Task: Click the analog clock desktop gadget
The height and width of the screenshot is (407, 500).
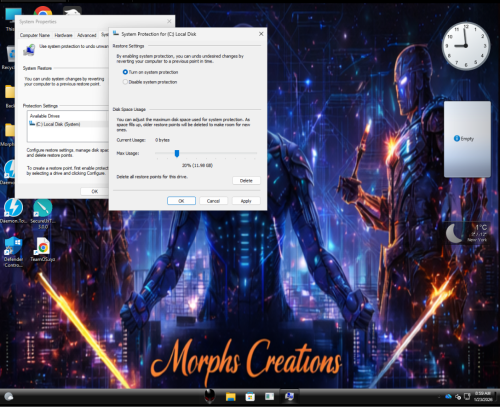Action: (466, 46)
